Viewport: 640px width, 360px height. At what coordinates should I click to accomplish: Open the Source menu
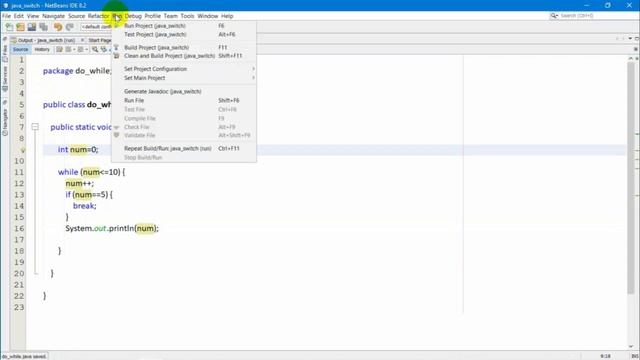[x=76, y=16]
